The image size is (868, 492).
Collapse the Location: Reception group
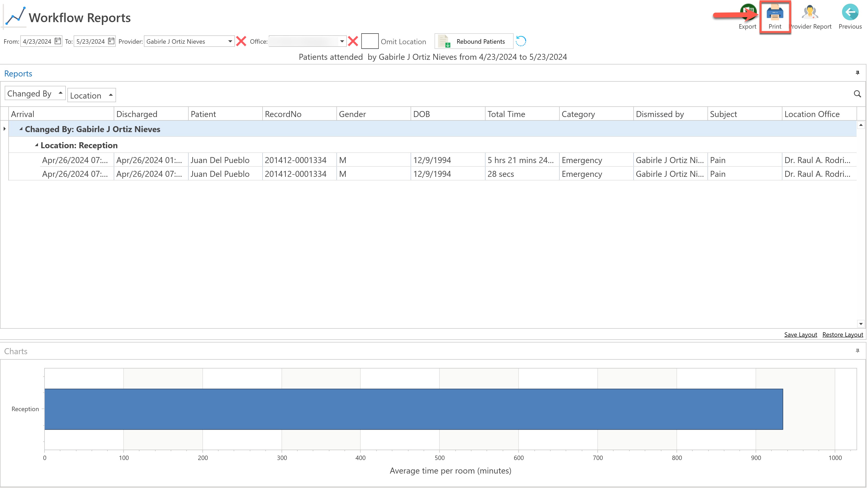point(36,145)
